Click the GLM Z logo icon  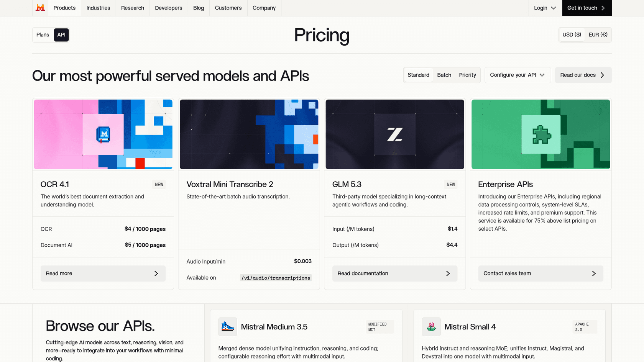click(394, 134)
